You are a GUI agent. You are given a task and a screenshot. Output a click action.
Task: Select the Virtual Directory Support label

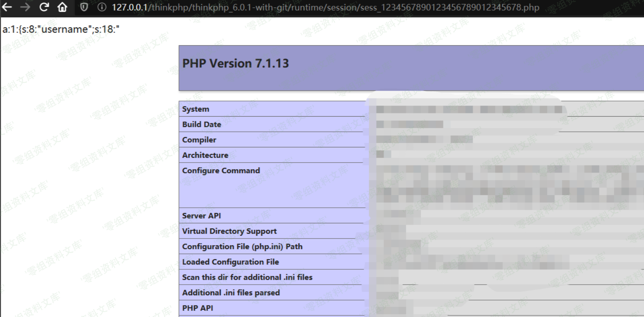[x=229, y=231]
